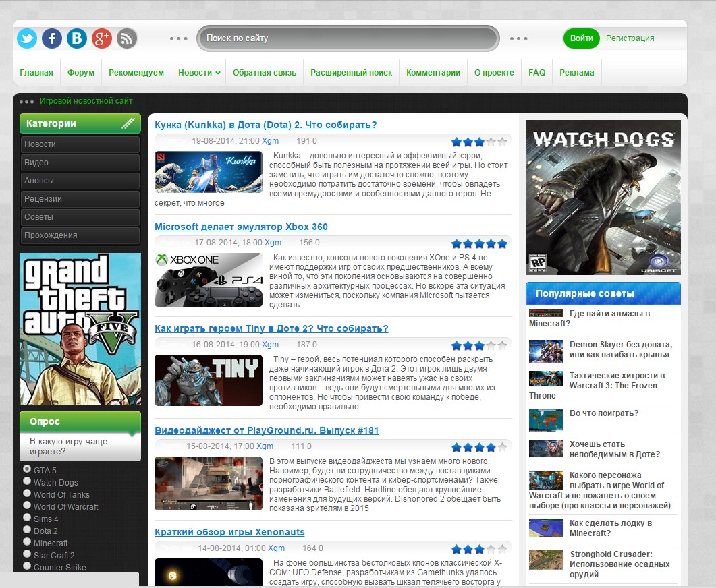The height and width of the screenshot is (588, 716).
Task: Open the Комментарии menu item
Action: click(433, 73)
